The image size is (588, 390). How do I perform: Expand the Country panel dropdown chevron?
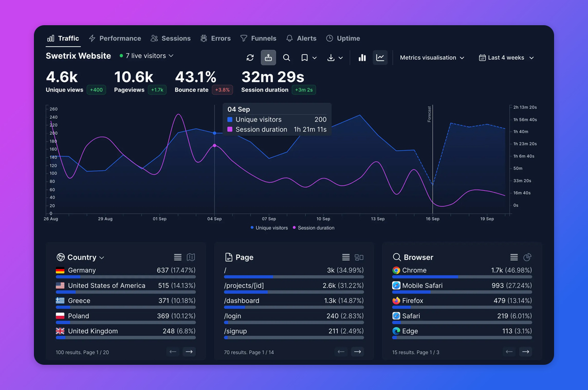click(102, 258)
